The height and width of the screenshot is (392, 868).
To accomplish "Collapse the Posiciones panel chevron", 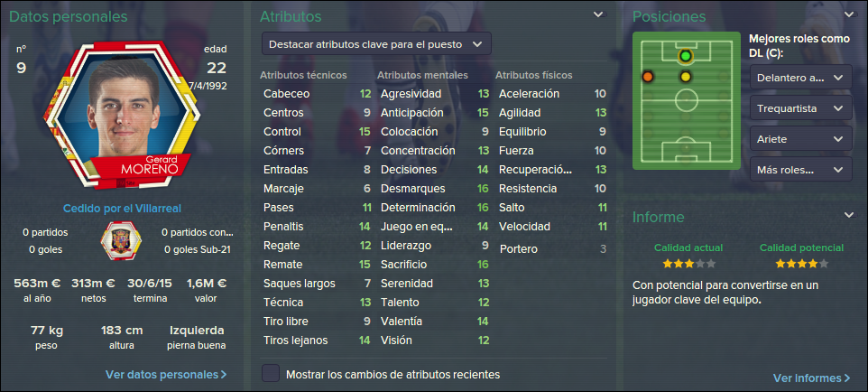I will pos(849,15).
